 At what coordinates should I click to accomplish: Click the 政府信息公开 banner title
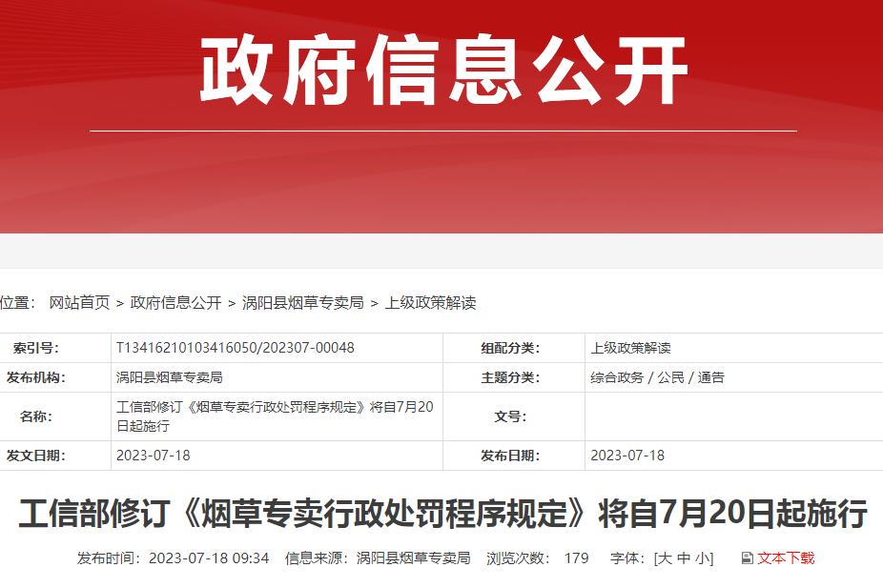click(x=442, y=71)
